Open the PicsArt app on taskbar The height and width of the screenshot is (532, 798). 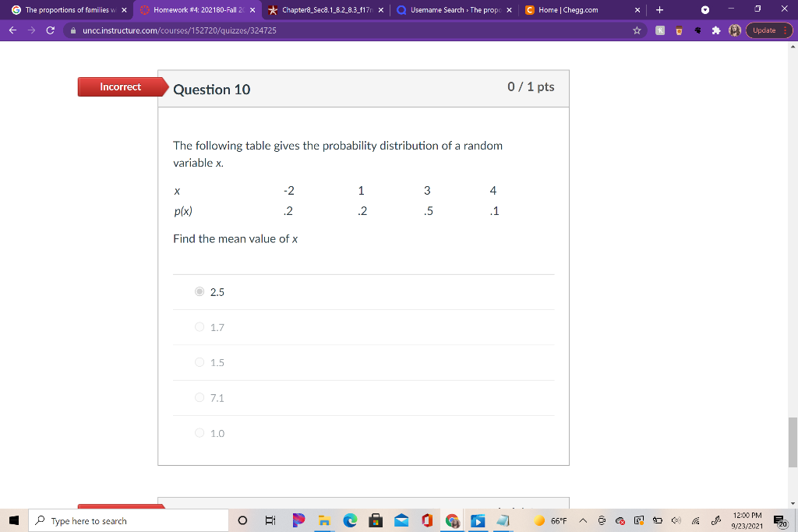click(298, 520)
